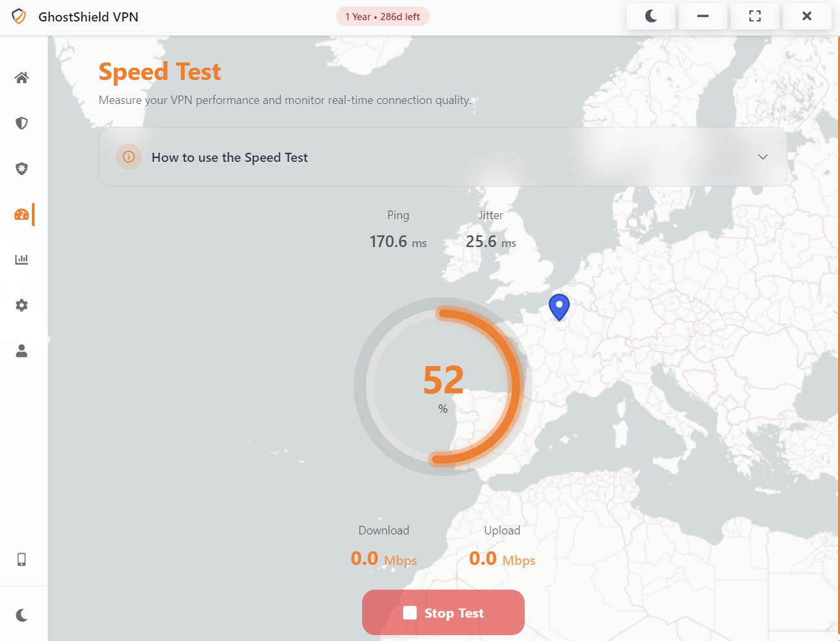
Task: Collapse the help banner via its chevron
Action: [x=762, y=157]
